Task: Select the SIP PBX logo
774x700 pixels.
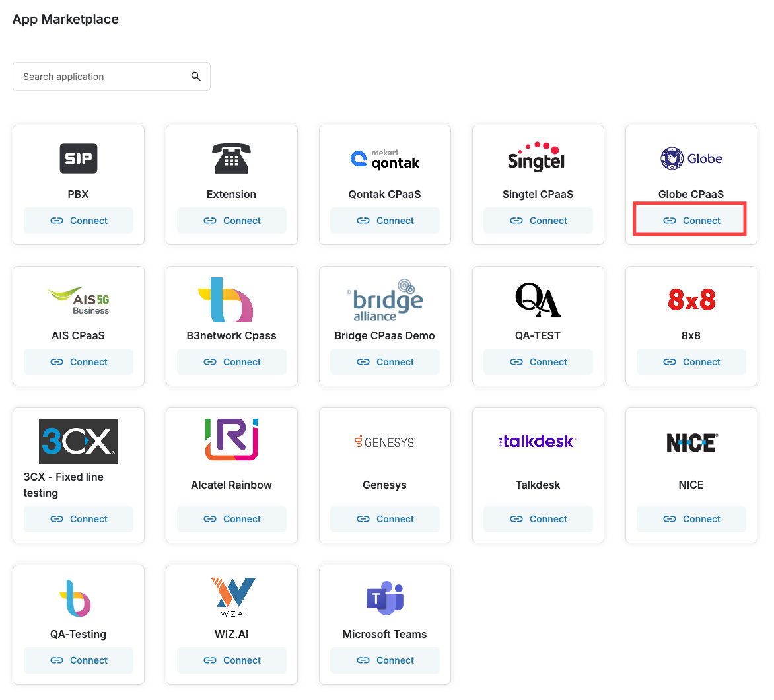Action: [x=79, y=158]
